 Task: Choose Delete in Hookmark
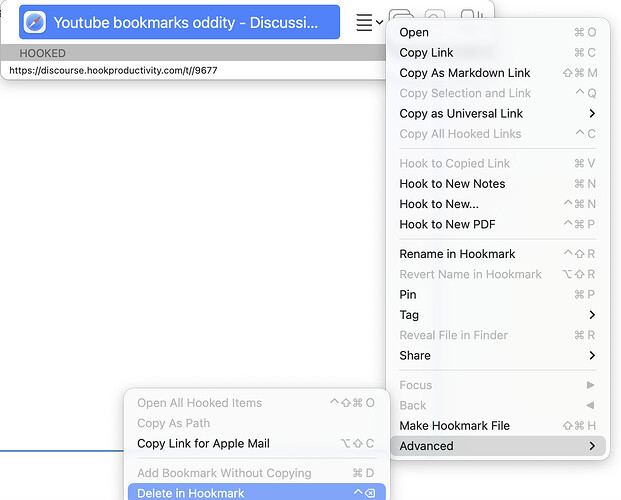[x=190, y=492]
